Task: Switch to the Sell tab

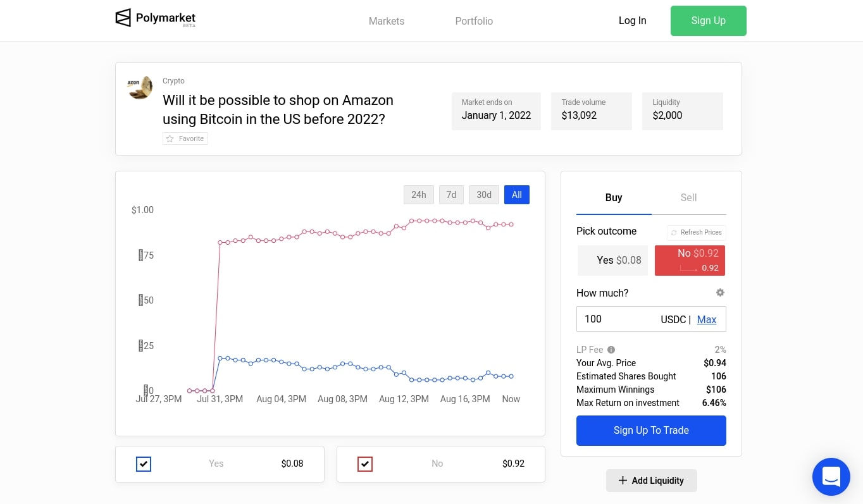Action: pos(688,197)
